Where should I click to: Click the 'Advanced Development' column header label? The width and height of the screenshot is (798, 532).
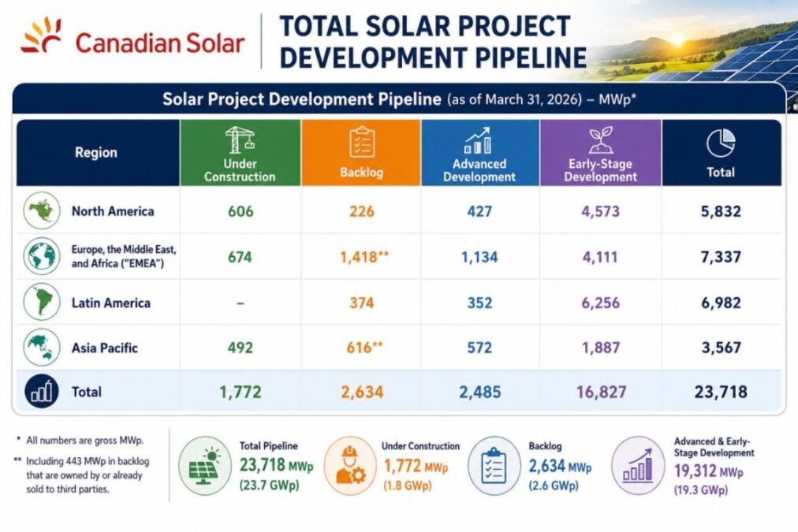(479, 170)
